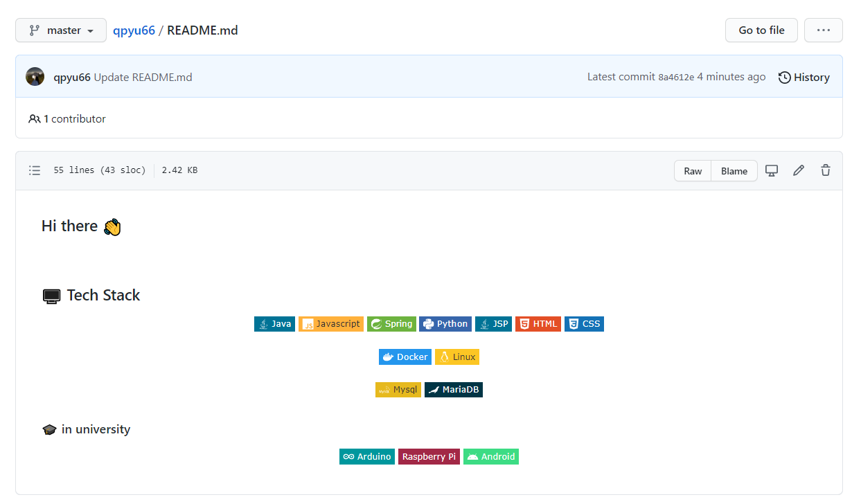Image resolution: width=852 pixels, height=504 pixels.
Task: Click the README.md filename in breadcrumb
Action: pyautogui.click(x=202, y=30)
